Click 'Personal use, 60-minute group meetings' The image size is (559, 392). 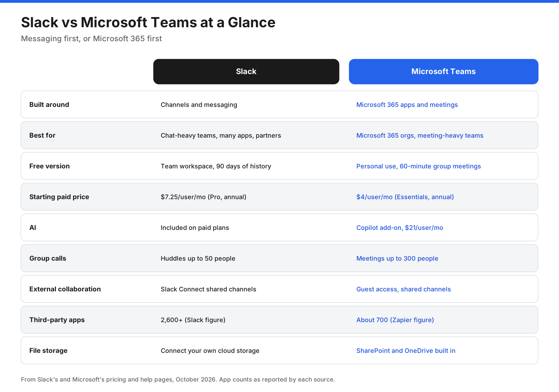click(419, 166)
